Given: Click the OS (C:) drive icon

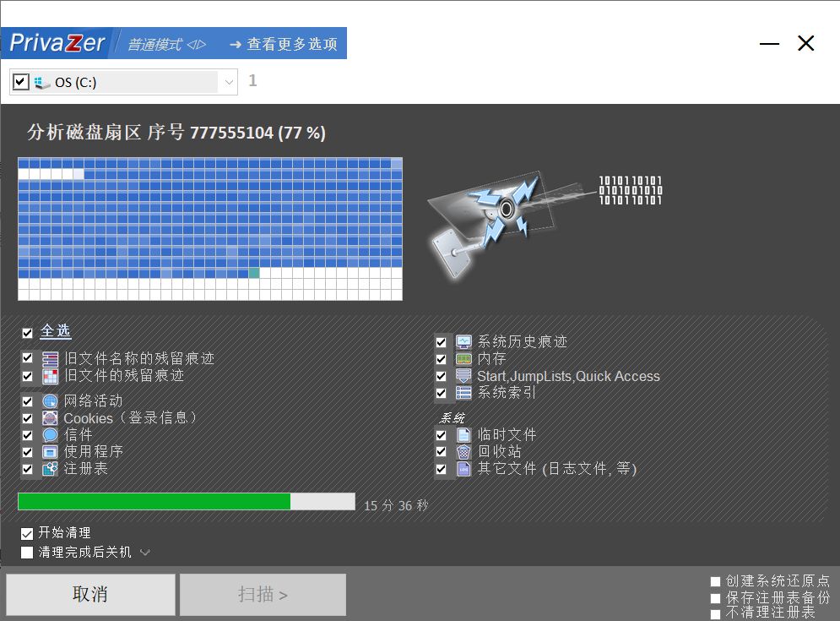Looking at the screenshot, I should tap(41, 83).
